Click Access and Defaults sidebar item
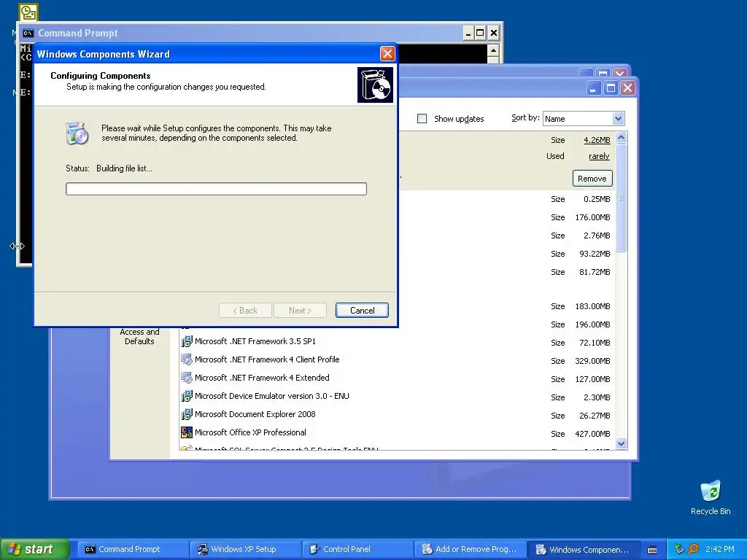This screenshot has height=560, width=747. click(139, 336)
